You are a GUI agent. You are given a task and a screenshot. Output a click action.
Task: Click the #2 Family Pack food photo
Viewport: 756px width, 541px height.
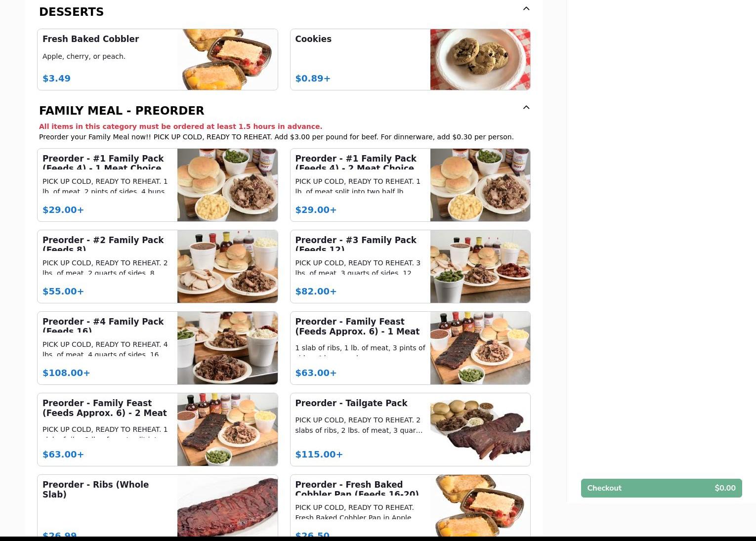coord(227,266)
